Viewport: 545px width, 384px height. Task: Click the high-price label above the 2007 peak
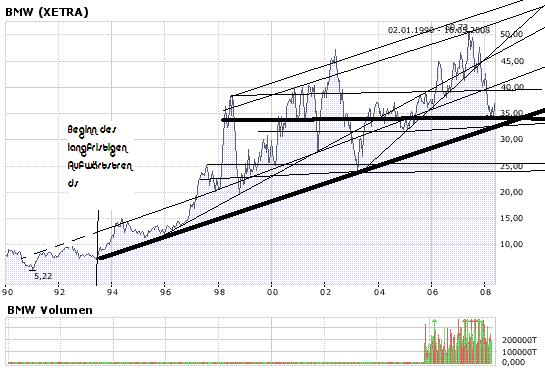coord(457,27)
